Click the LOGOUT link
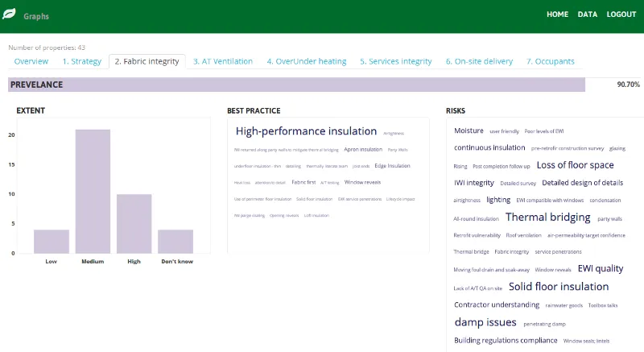 621,14
